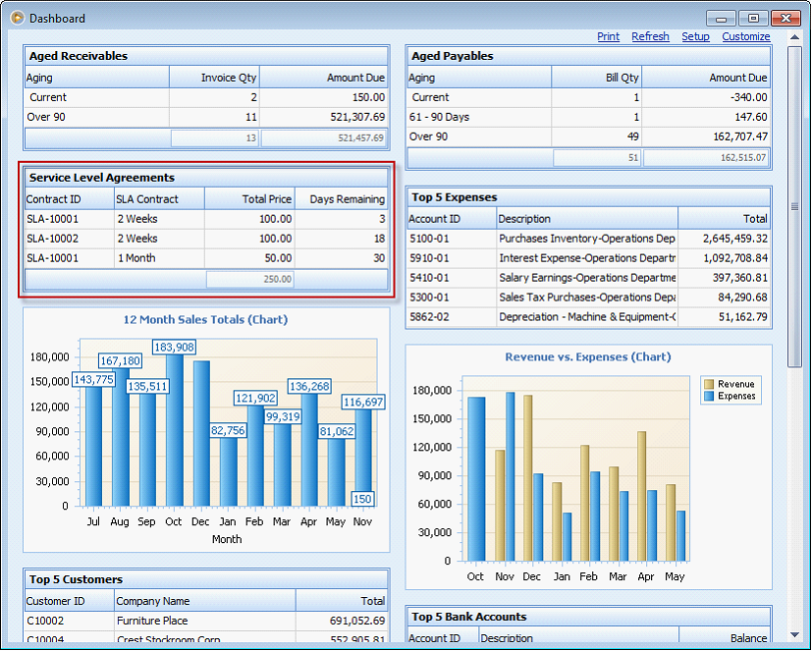Click the Revenue legend swatch
812x651 pixels.
709,384
